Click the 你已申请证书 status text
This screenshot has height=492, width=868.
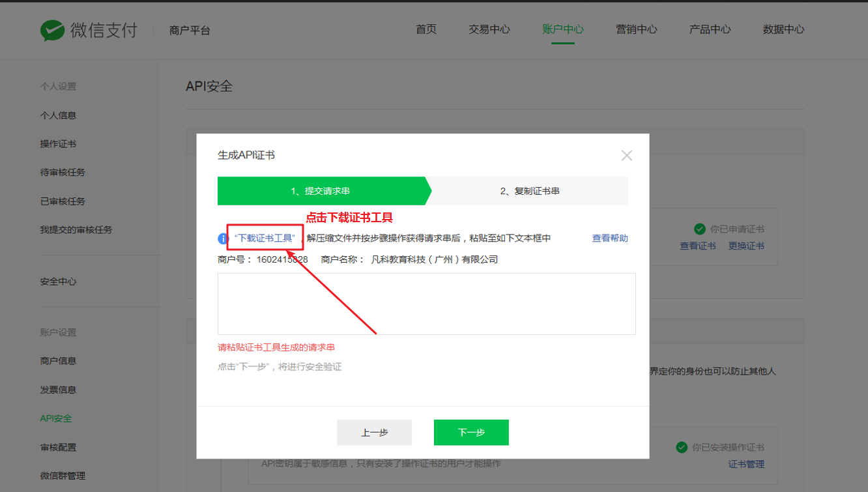737,229
